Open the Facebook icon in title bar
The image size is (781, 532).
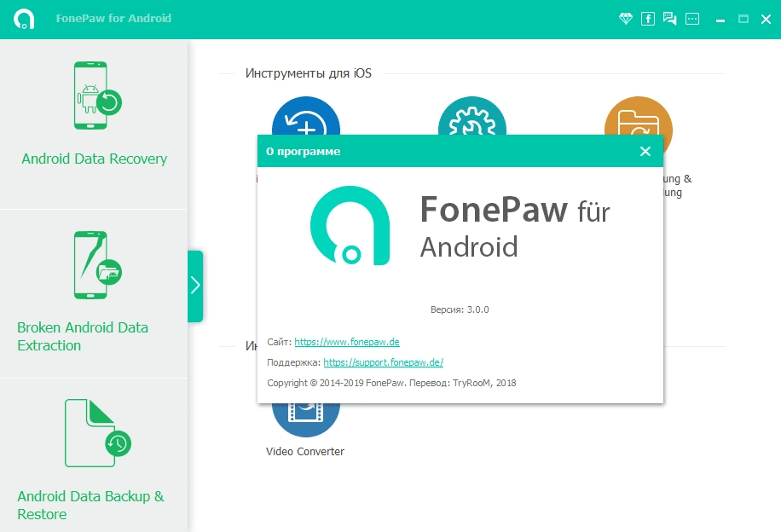pyautogui.click(x=647, y=19)
